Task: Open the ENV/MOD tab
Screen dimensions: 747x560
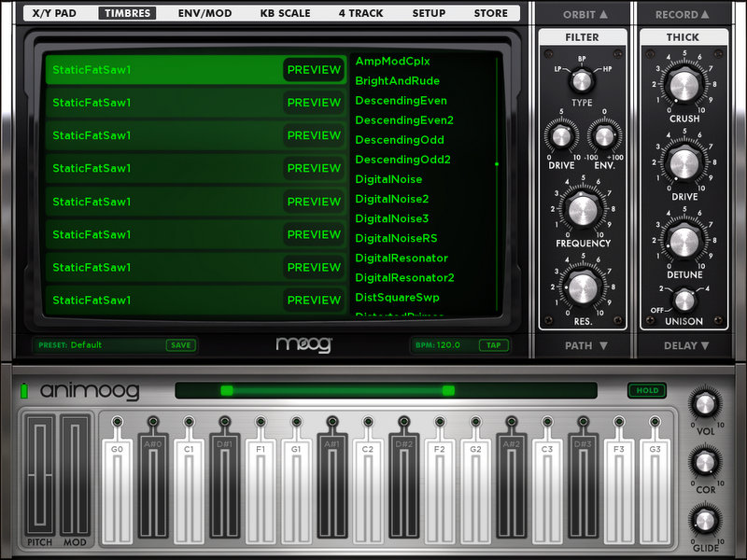Action: [204, 13]
